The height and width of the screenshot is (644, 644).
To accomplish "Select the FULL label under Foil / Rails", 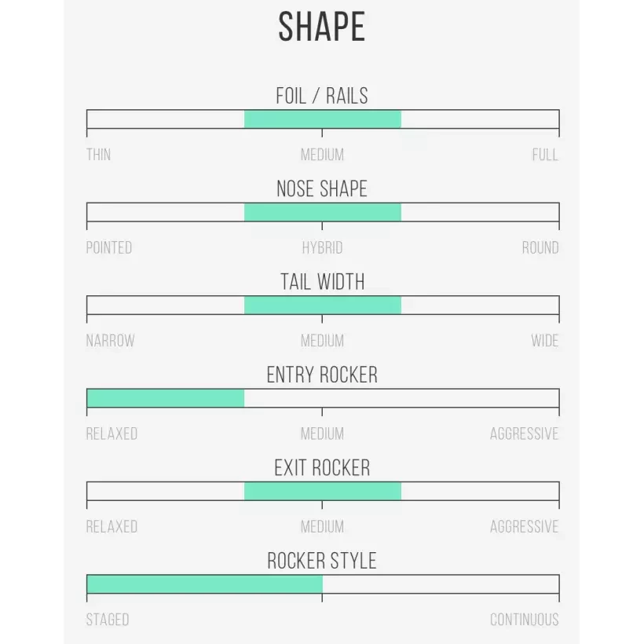I will pyautogui.click(x=545, y=155).
